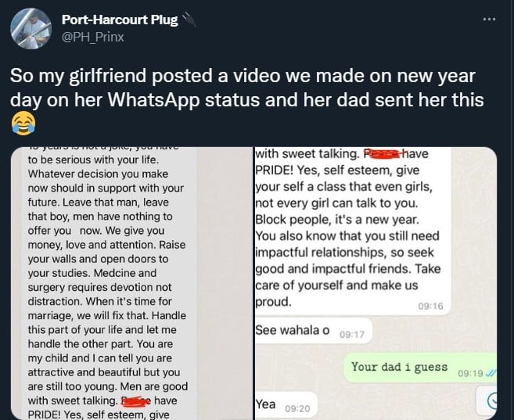Click the 09:16 timestamp on the long message
This screenshot has height=420, width=514.
pyautogui.click(x=430, y=306)
